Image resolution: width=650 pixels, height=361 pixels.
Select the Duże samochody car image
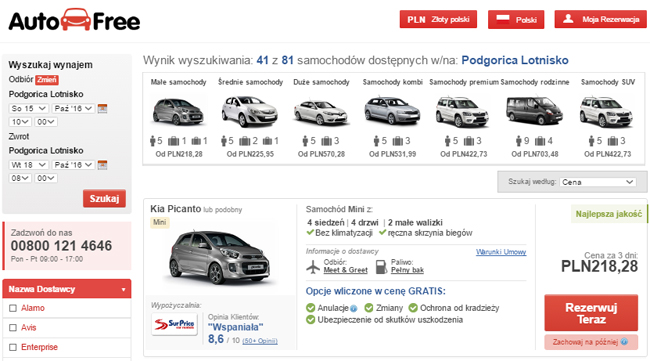point(321,112)
